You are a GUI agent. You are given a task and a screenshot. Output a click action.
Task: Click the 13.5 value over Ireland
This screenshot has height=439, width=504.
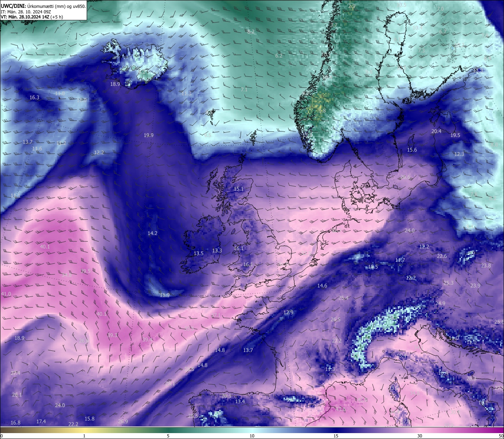click(198, 253)
